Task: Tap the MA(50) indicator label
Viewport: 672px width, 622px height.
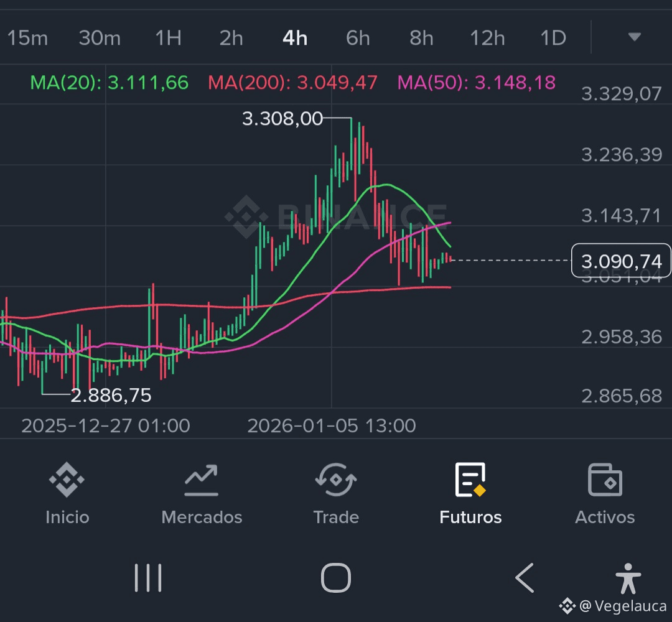Action: (476, 83)
